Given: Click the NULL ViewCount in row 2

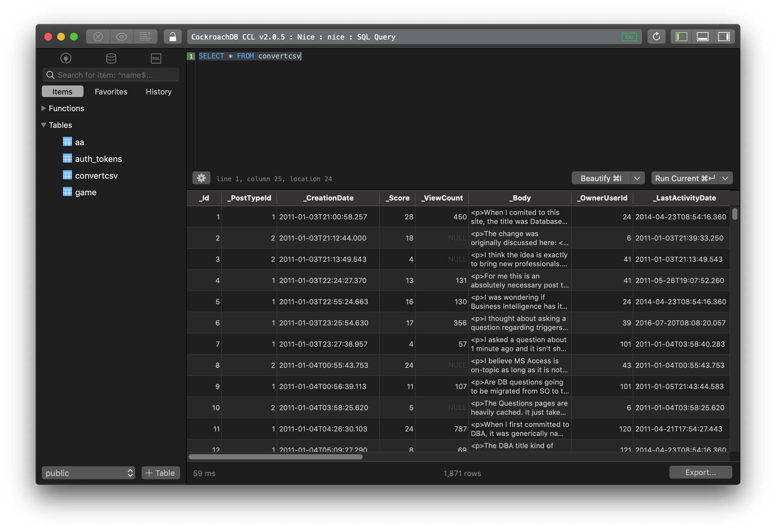Looking at the screenshot, I should click(442, 238).
